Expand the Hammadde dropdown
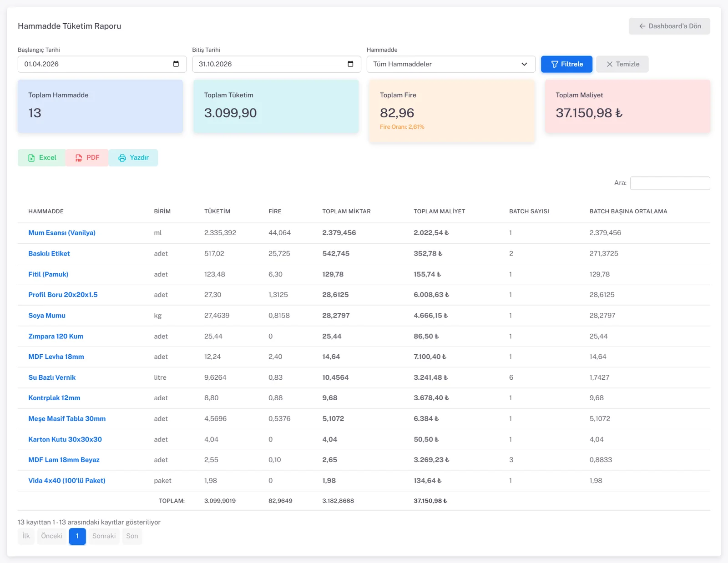 tap(451, 64)
